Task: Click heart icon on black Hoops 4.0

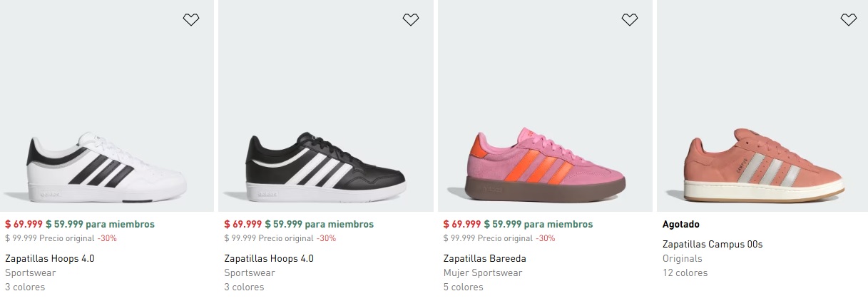Action: coord(410,20)
